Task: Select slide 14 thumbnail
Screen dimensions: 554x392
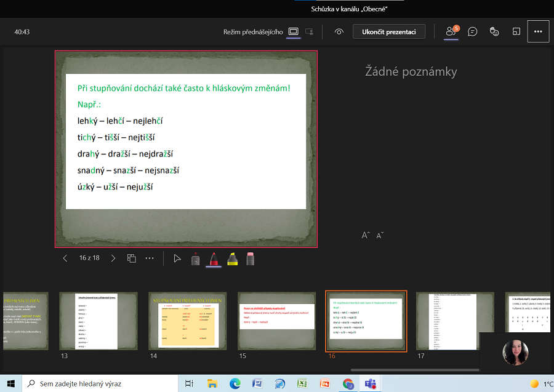Action: pyautogui.click(x=188, y=321)
